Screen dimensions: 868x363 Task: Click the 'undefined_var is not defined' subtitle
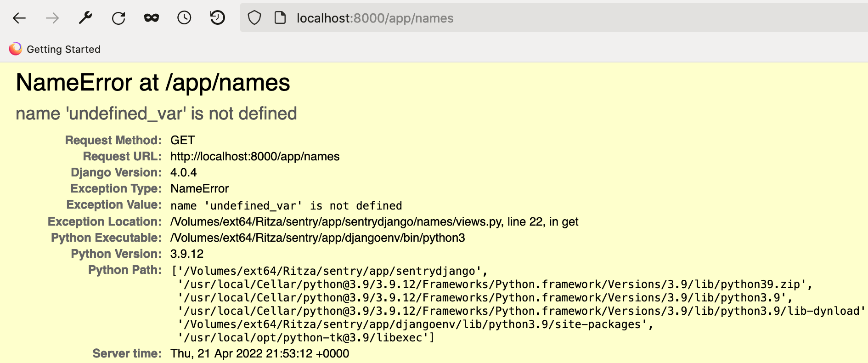[156, 113]
